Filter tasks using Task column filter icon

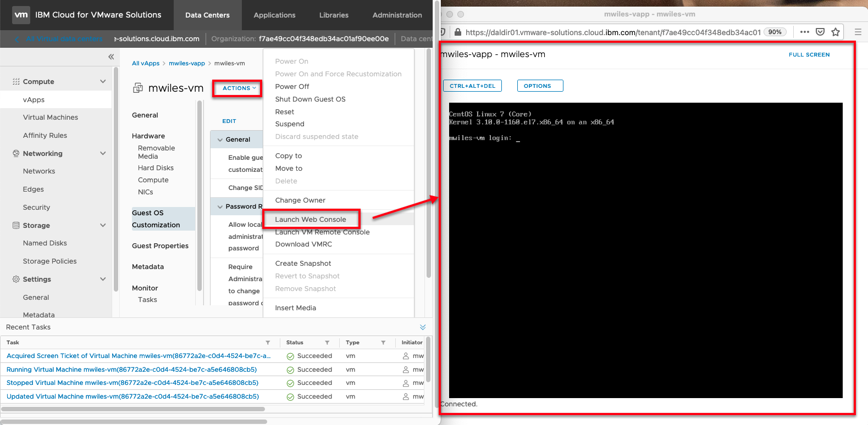[268, 343]
